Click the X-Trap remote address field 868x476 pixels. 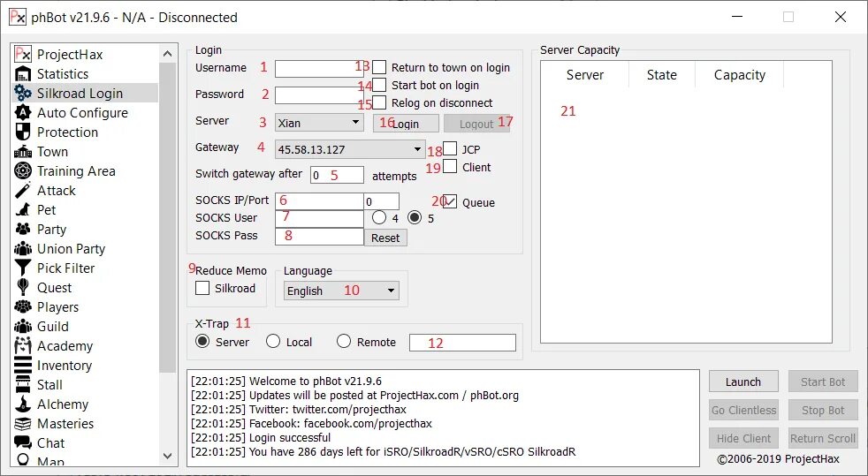pyautogui.click(x=463, y=343)
